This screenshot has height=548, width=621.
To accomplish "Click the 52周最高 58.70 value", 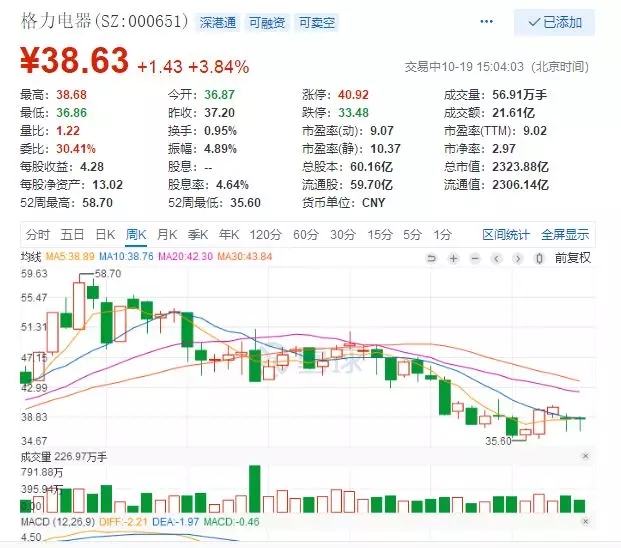I will (x=97, y=203).
